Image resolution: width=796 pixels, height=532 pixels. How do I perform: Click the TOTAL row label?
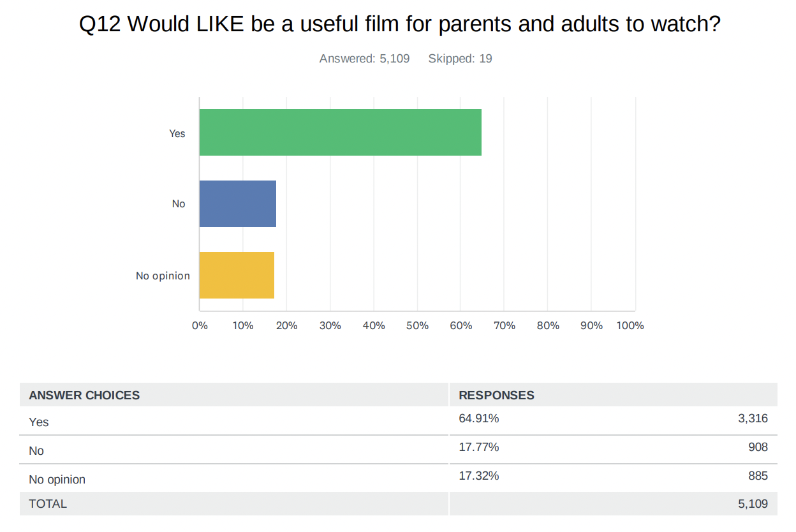(48, 504)
